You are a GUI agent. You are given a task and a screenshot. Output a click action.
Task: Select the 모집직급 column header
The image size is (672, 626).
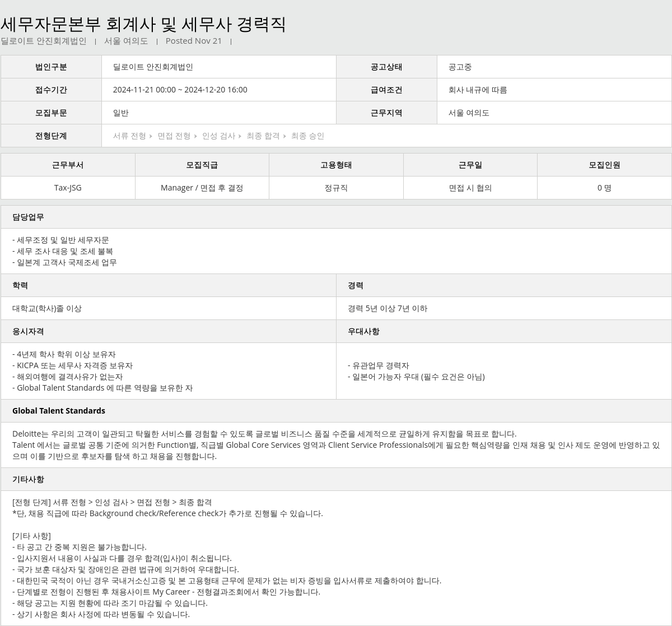[202, 165]
